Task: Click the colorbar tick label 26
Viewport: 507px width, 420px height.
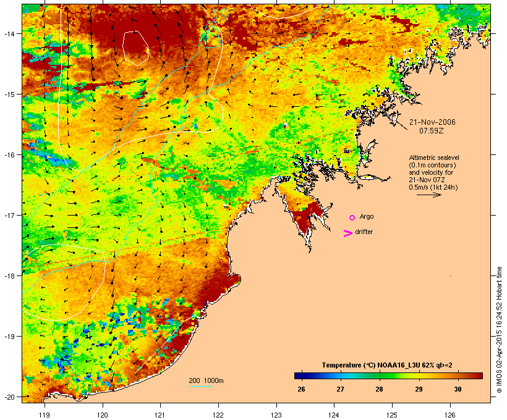Action: (301, 389)
